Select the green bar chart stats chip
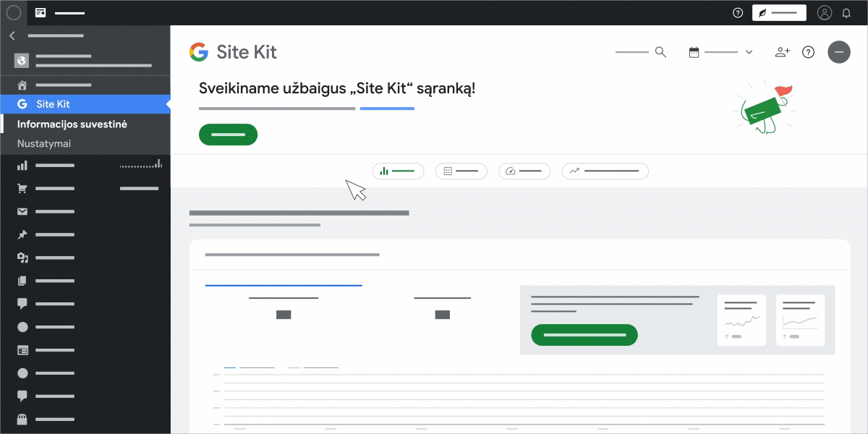The height and width of the screenshot is (434, 868). [x=398, y=171]
